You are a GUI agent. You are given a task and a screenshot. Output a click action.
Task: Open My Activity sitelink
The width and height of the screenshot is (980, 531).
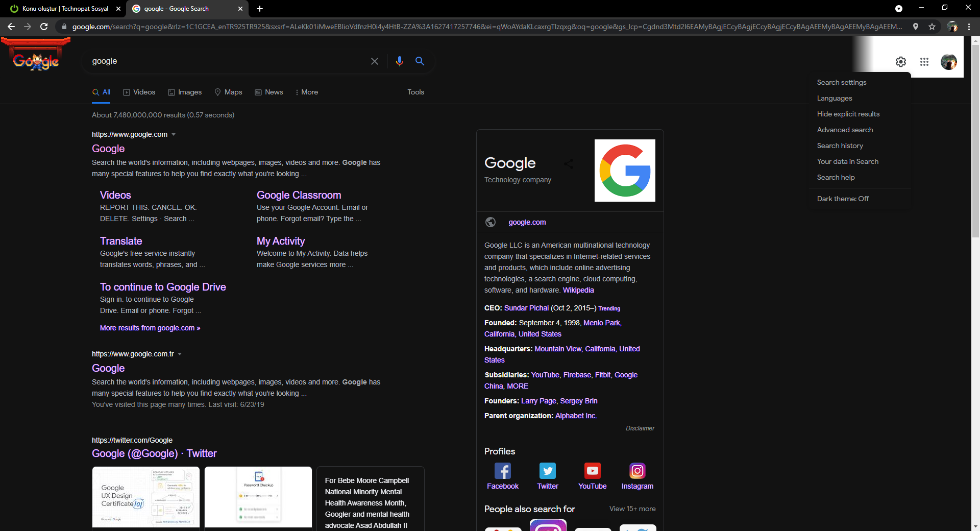click(x=281, y=241)
